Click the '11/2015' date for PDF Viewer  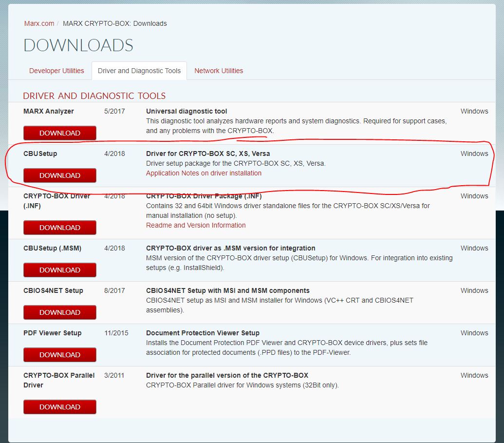pyautogui.click(x=116, y=333)
